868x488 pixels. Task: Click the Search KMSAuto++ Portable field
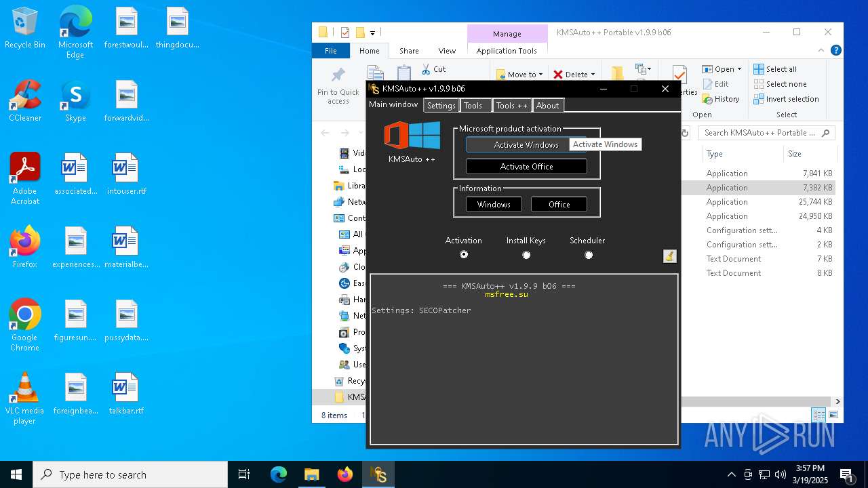point(766,133)
